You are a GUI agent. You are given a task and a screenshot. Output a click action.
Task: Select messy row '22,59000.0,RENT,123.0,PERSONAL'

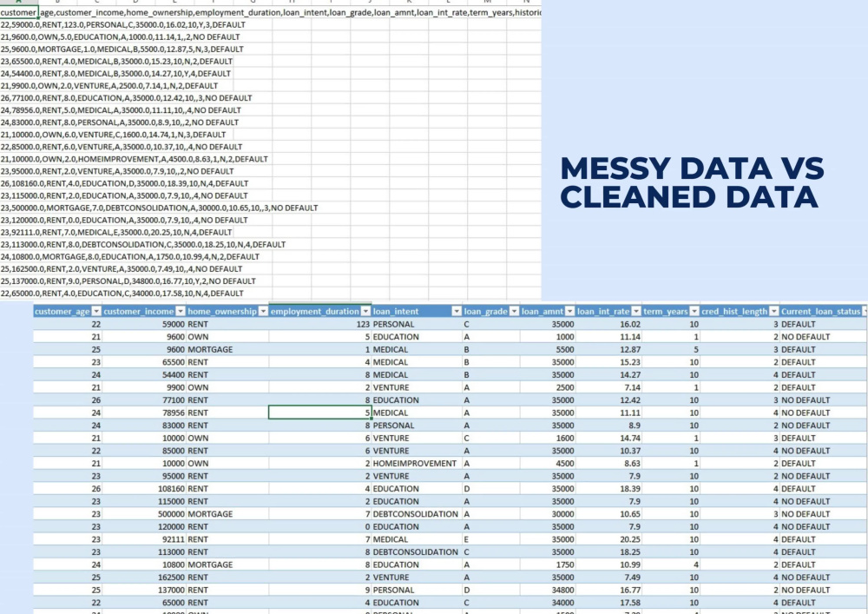click(x=123, y=25)
